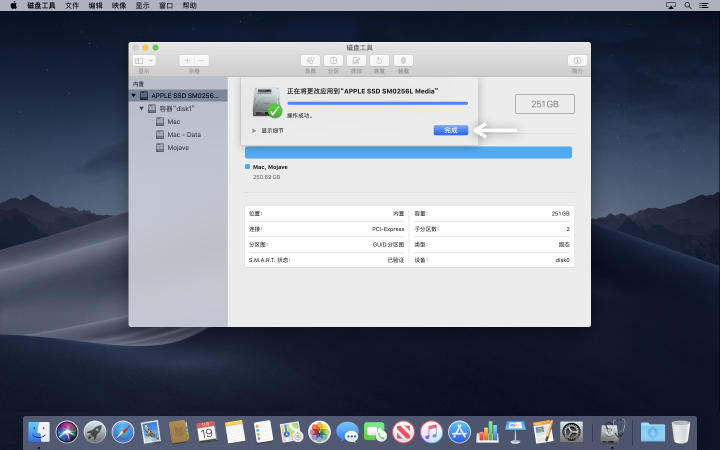Image resolution: width=720 pixels, height=450 pixels.
Task: Click the First Aid (急救) toolbar icon
Action: click(310, 61)
